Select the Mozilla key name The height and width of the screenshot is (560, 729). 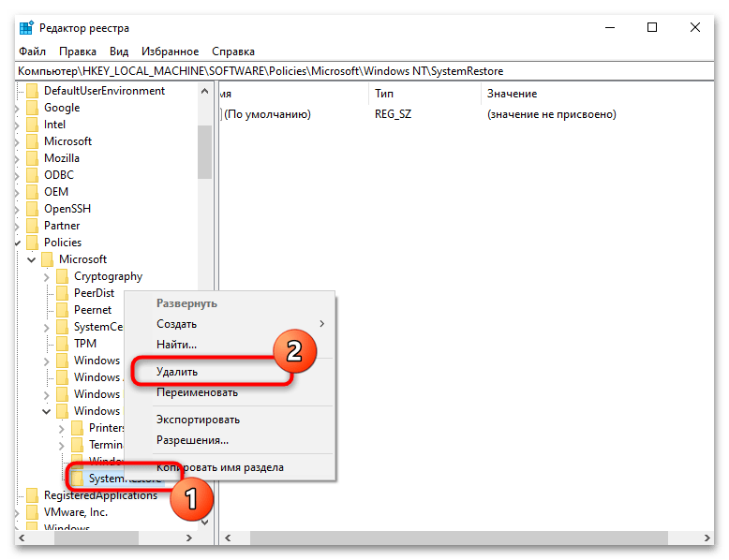pyautogui.click(x=61, y=158)
